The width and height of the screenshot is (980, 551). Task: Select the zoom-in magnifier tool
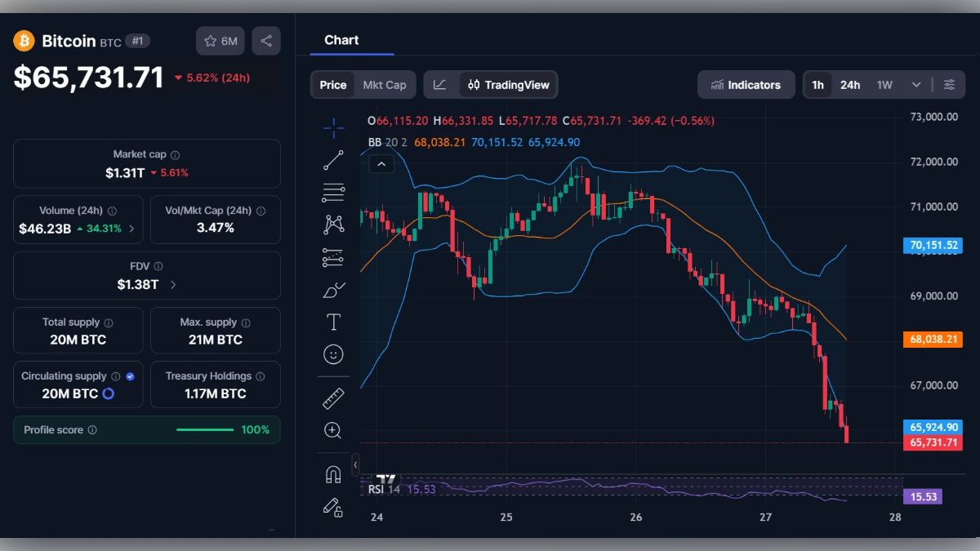click(x=333, y=430)
